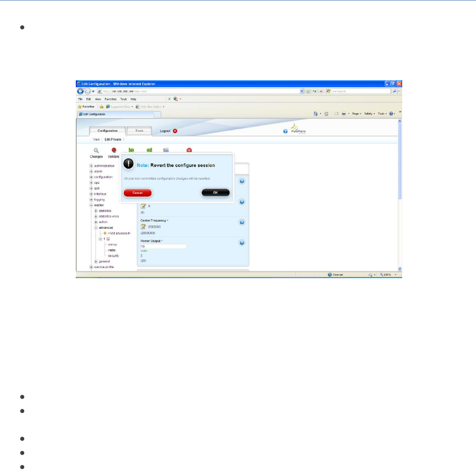Open help icon for Center Frequency
Image resolution: width=476 pixels, height=473 pixels.
(x=242, y=222)
